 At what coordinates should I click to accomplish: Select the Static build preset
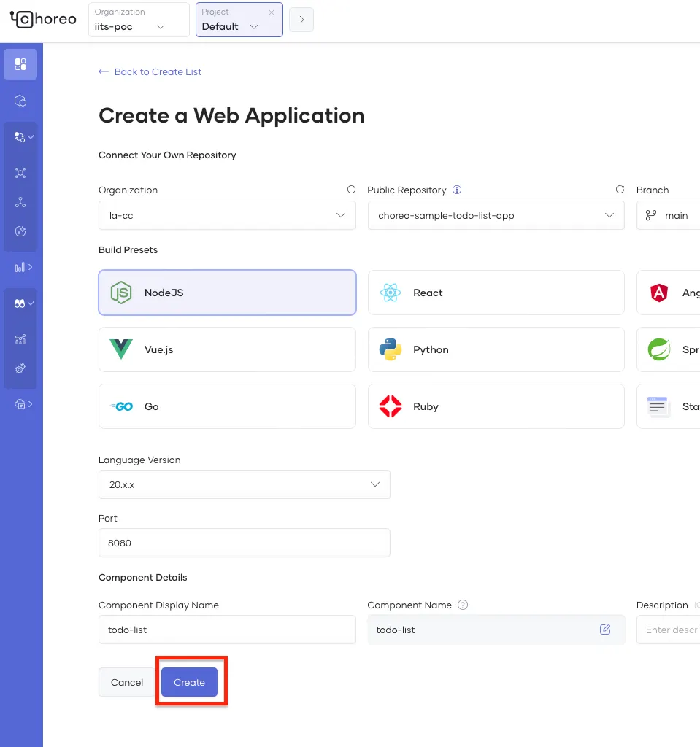(669, 406)
